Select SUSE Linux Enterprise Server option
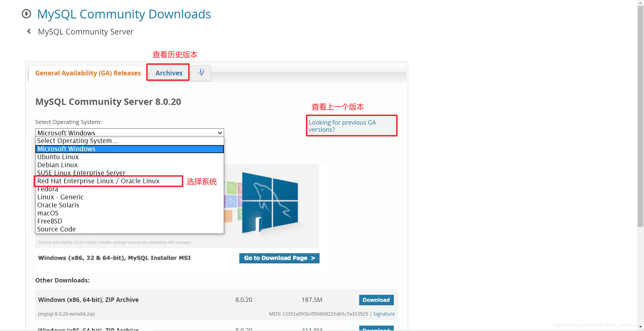 pos(129,173)
